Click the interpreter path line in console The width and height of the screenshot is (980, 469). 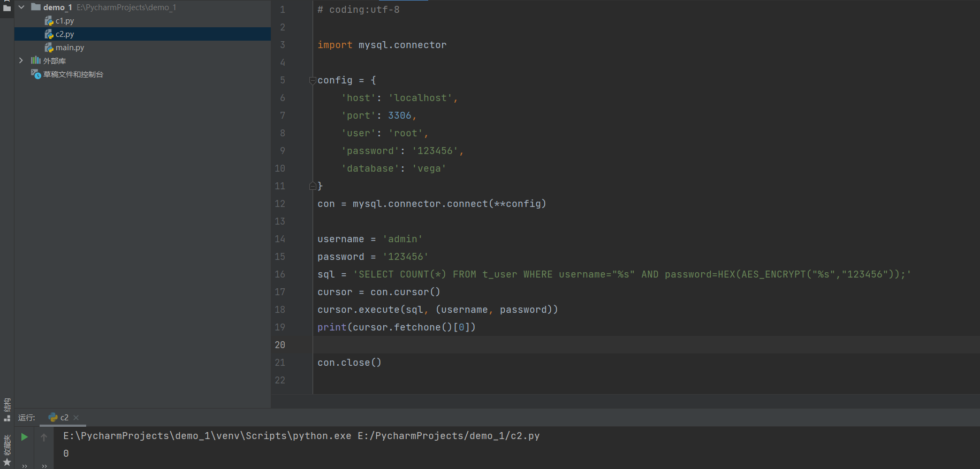[301, 436]
